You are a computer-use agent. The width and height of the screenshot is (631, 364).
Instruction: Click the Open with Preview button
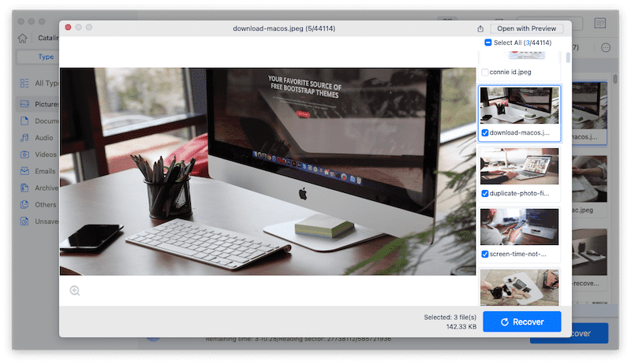tap(526, 28)
